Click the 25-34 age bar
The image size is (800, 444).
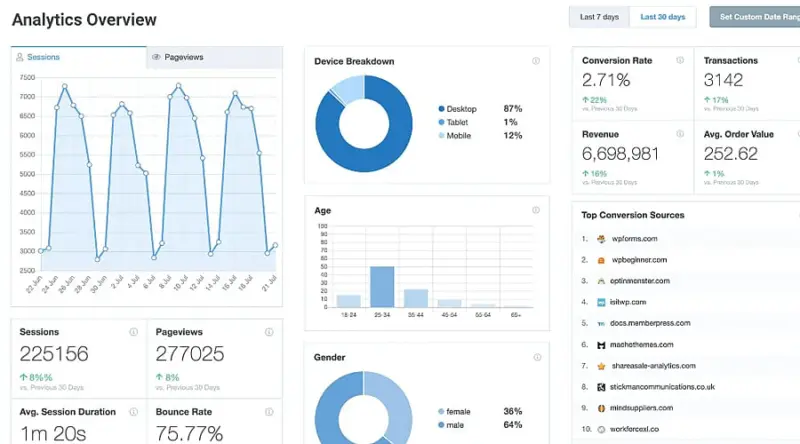tap(382, 287)
